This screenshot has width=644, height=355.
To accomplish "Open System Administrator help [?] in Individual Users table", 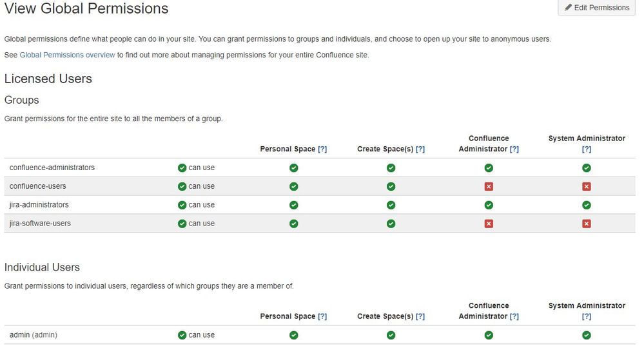I will tap(587, 317).
